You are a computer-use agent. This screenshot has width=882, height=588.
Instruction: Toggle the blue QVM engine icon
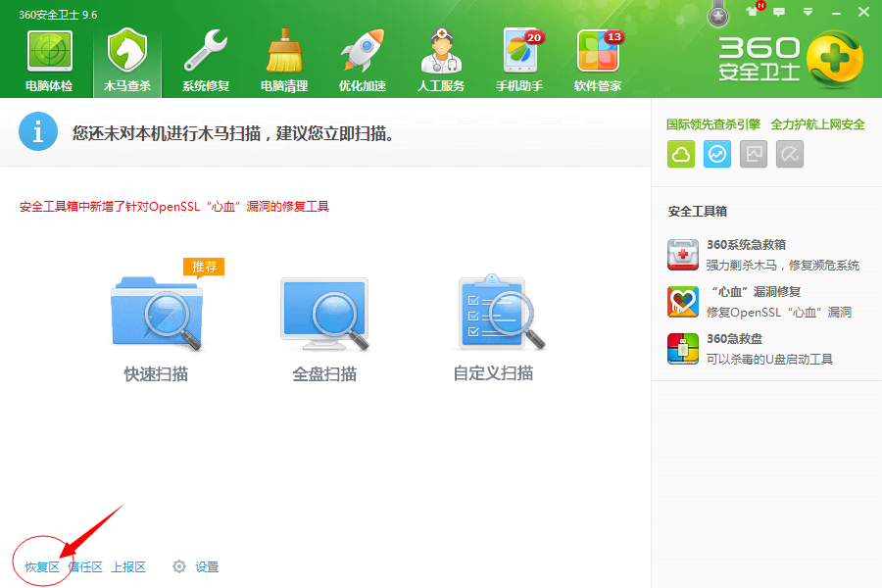point(717,154)
